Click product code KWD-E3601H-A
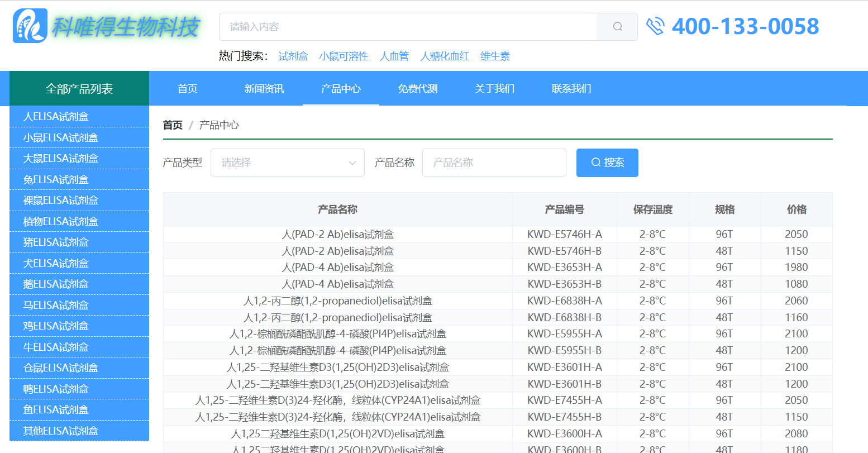 565,368
